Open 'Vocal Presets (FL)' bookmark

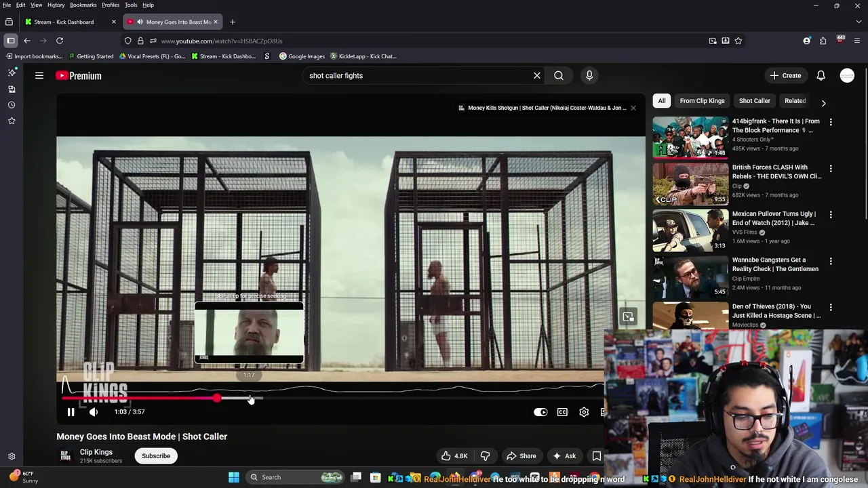(x=152, y=56)
